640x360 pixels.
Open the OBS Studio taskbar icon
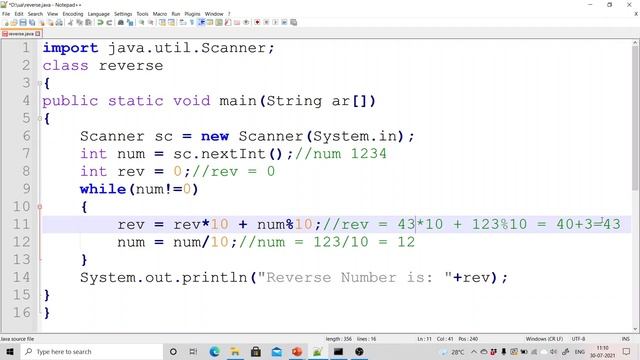[x=359, y=351]
